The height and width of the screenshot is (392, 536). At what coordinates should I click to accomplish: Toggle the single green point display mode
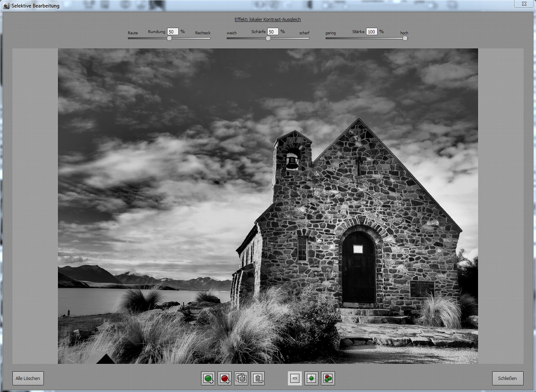pos(311,378)
